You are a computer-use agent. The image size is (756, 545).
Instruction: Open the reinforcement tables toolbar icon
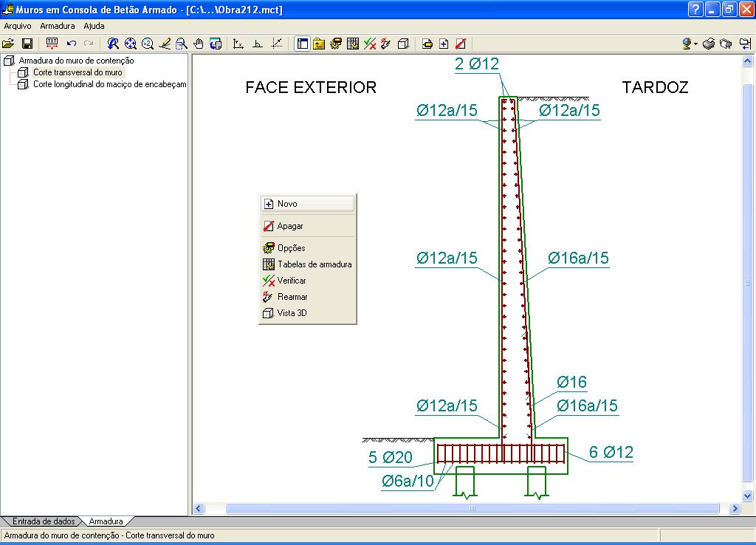353,44
